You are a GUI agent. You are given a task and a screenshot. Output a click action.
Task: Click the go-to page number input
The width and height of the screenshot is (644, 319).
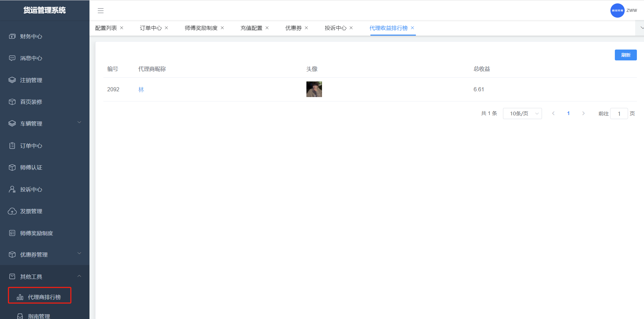(x=619, y=114)
